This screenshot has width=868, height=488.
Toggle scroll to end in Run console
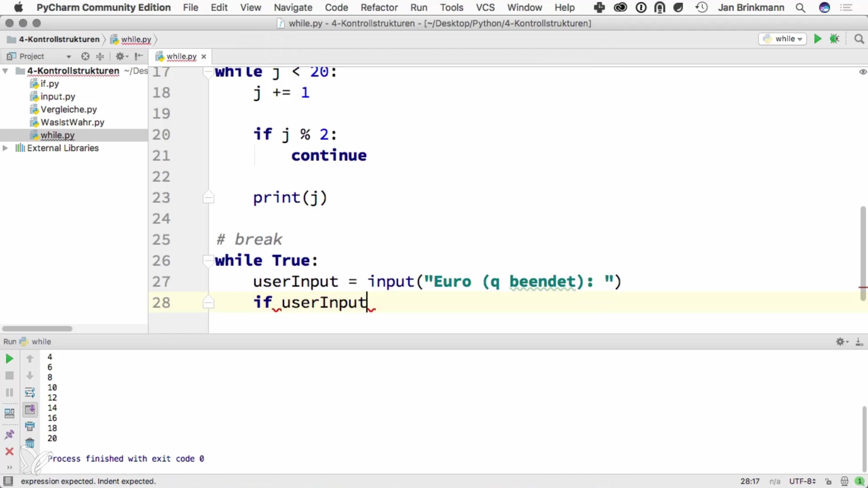click(x=30, y=410)
